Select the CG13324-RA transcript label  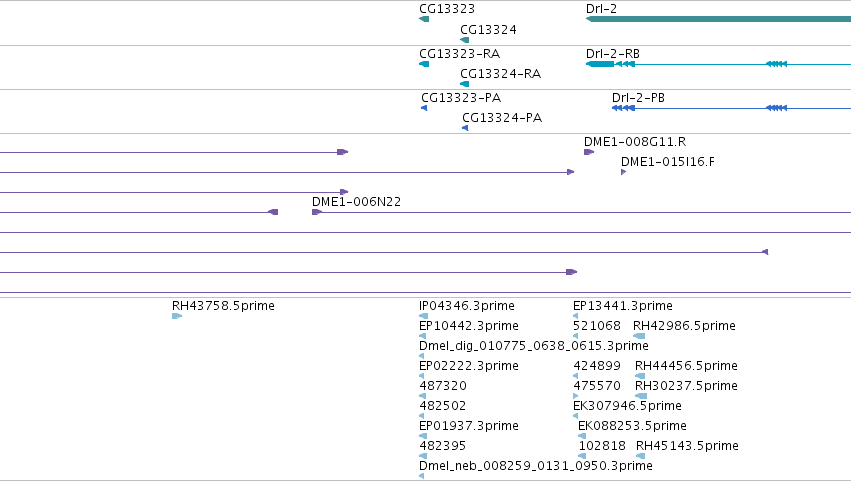point(500,74)
